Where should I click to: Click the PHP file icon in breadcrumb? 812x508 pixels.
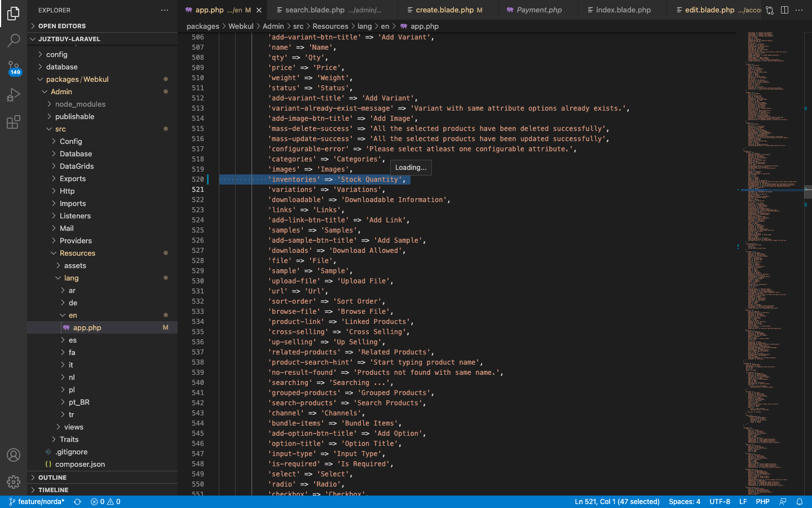404,27
